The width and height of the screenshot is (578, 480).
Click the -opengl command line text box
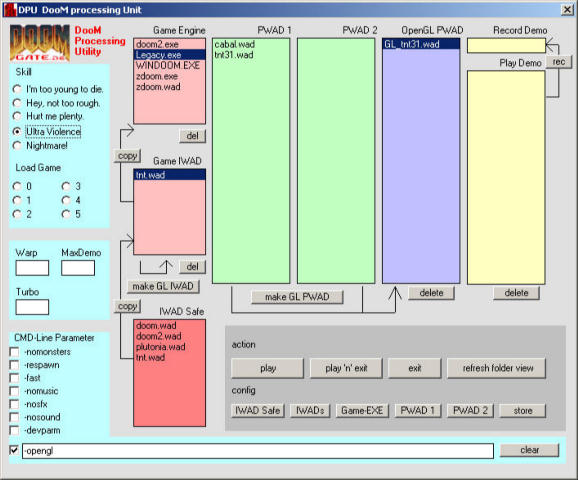point(258,451)
